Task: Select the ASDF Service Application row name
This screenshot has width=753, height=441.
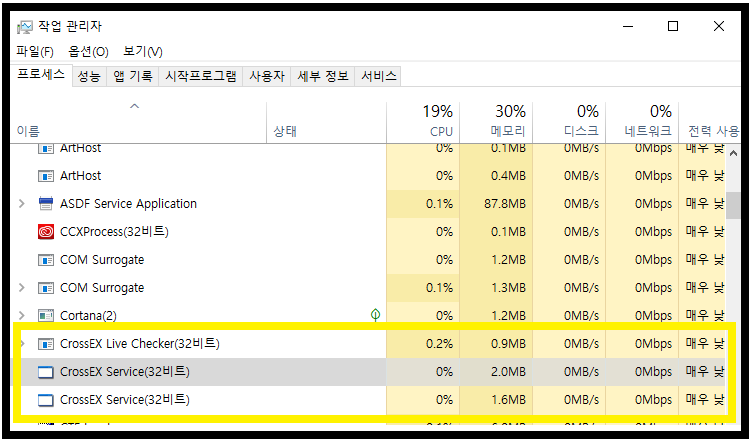Action: coord(128,204)
